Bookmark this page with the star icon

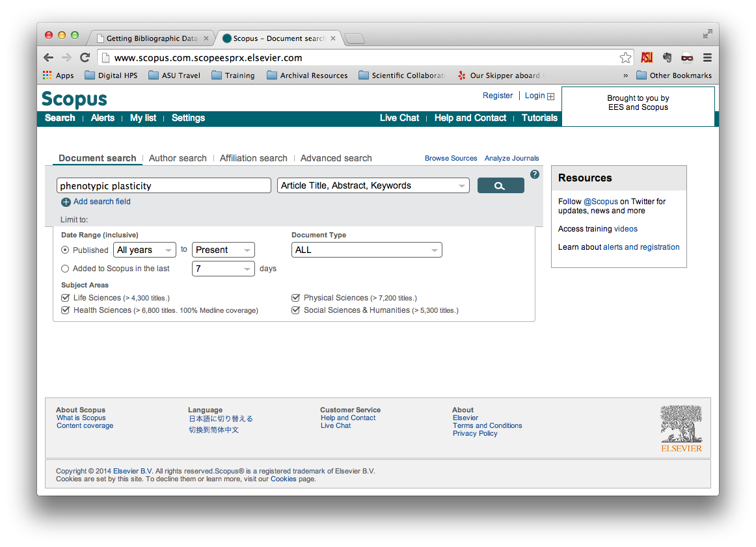click(x=625, y=58)
